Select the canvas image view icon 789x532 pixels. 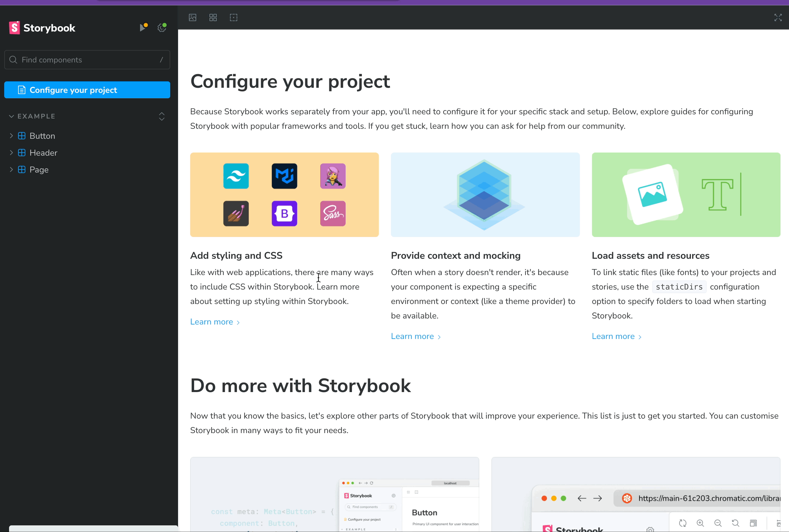(192, 17)
